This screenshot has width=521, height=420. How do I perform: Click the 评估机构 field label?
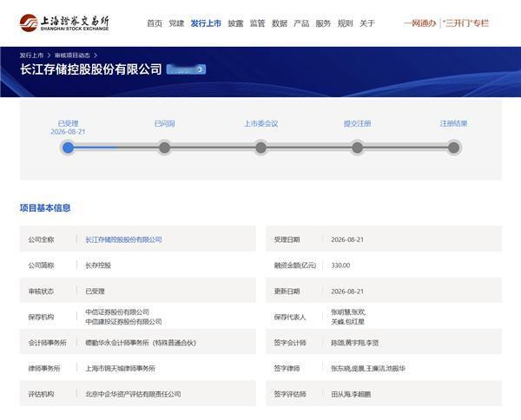coord(41,394)
